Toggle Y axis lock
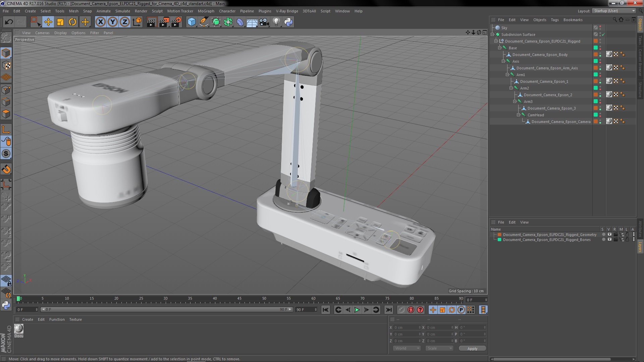 [x=113, y=22]
